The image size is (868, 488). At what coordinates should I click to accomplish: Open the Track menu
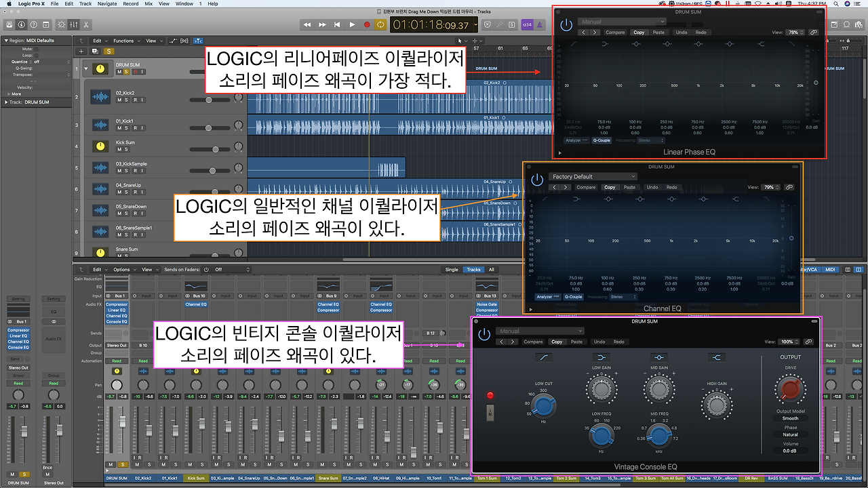(x=85, y=3)
